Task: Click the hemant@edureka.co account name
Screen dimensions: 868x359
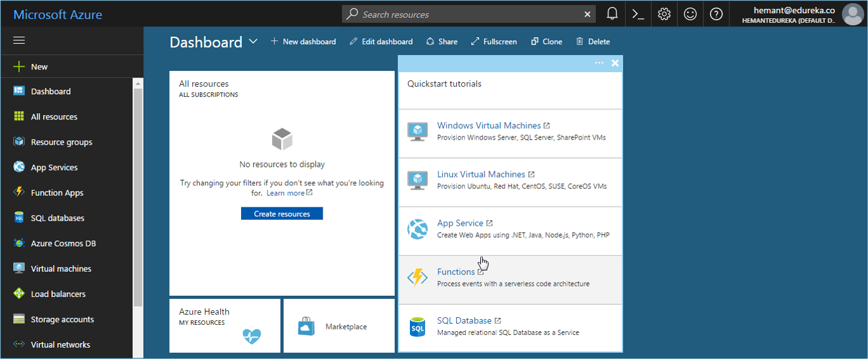Action: point(795,10)
